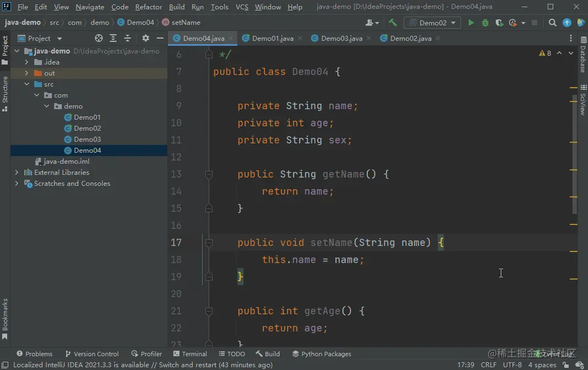This screenshot has width=588, height=370.
Task: Fold the setName method at line 17
Action: pos(209,243)
